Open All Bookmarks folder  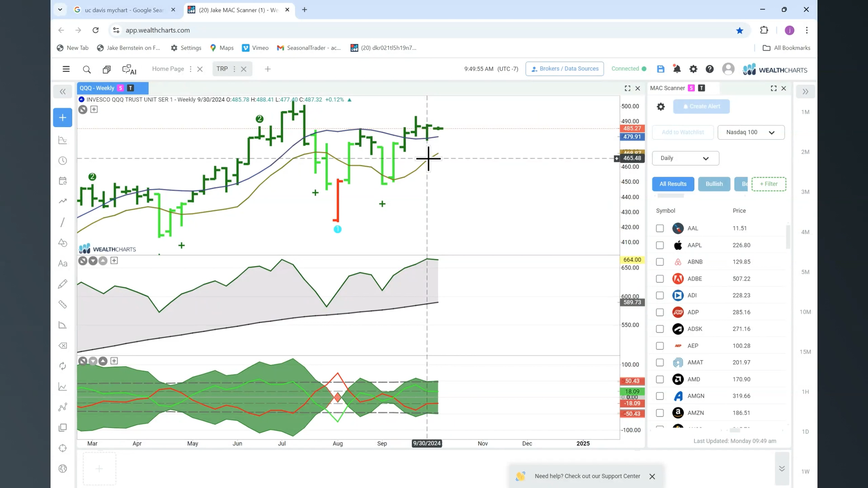tap(787, 48)
